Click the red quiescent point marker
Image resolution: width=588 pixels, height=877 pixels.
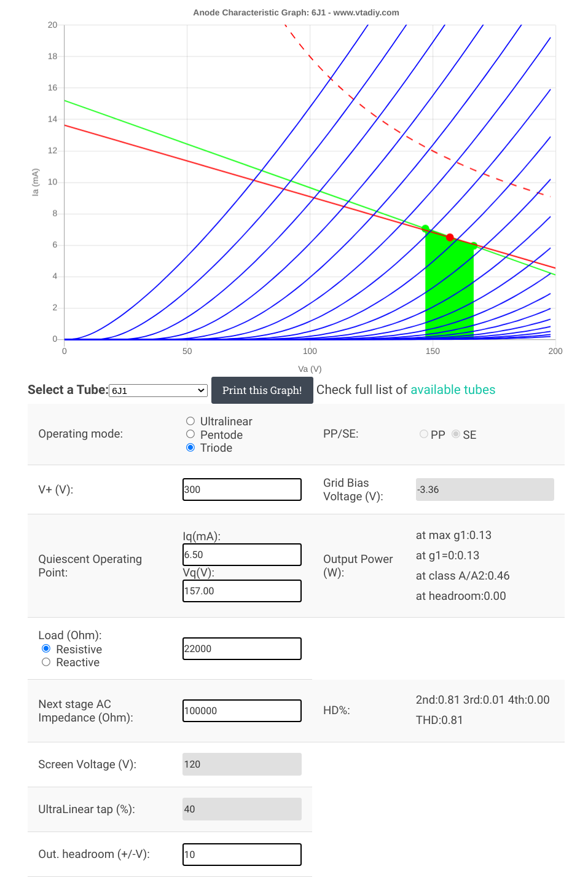tap(450, 237)
